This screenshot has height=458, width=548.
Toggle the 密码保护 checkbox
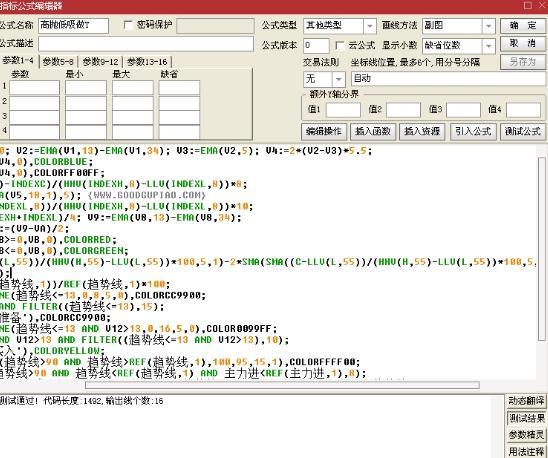coord(128,25)
